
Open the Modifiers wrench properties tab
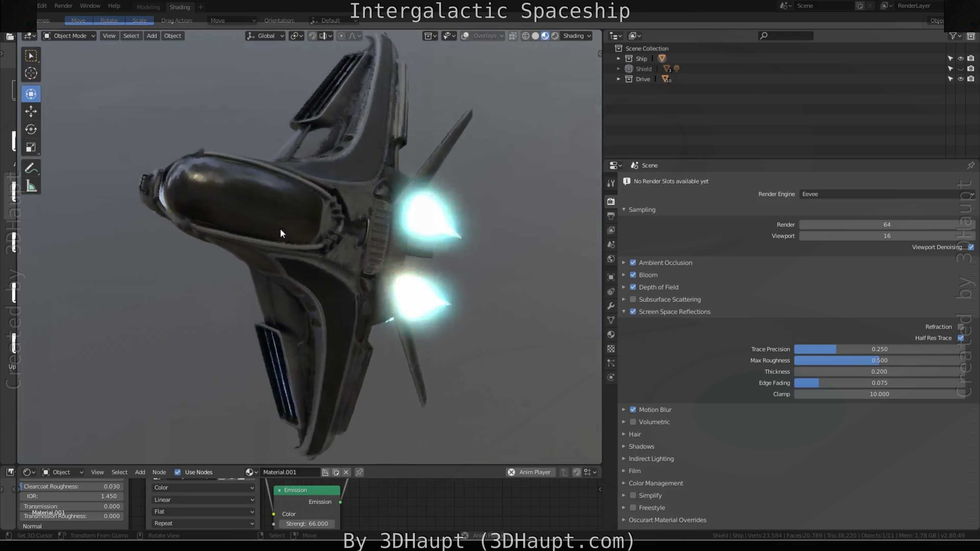[611, 306]
